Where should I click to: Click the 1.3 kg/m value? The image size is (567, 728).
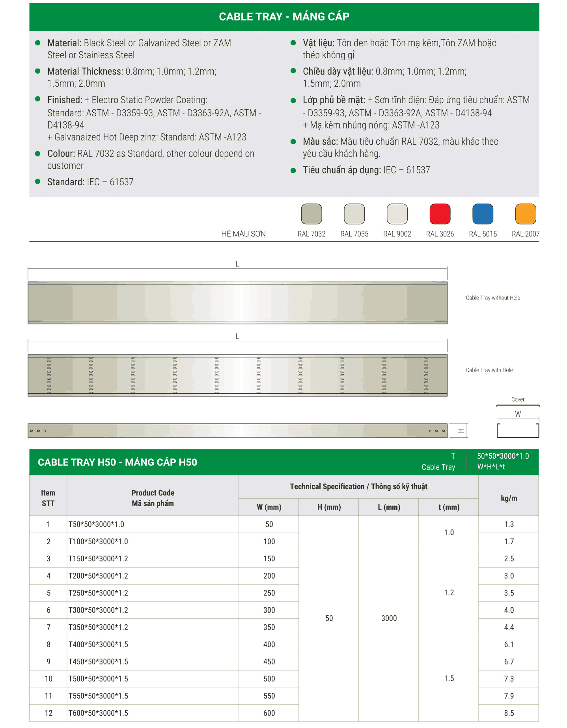click(x=509, y=524)
